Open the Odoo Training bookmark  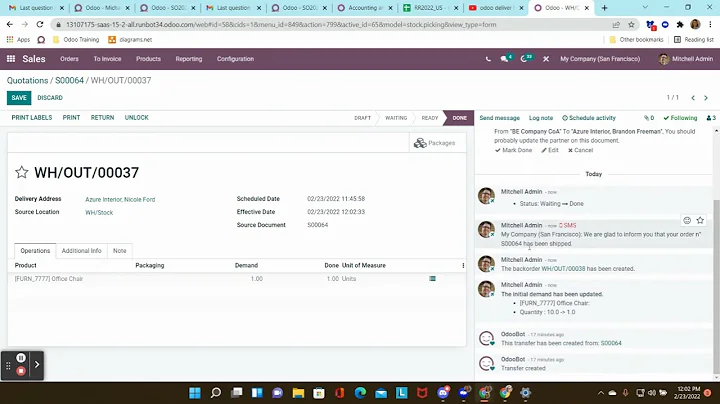[x=76, y=39]
